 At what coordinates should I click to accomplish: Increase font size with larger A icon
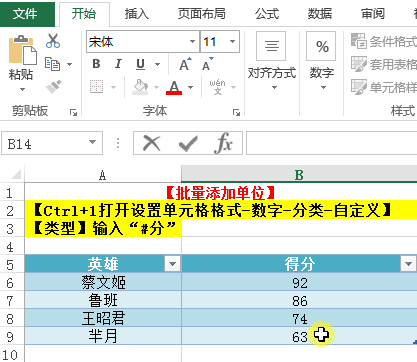tap(185, 64)
